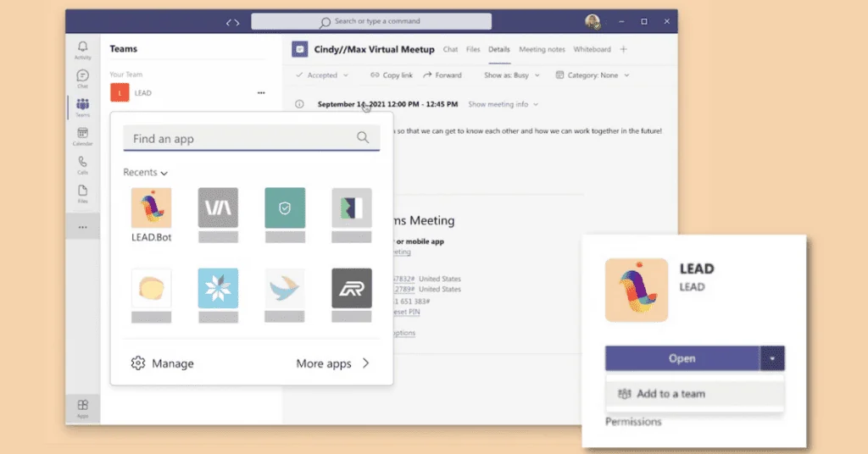Screen dimensions: 868x454
Task: Click the Permissions link
Action: point(633,422)
